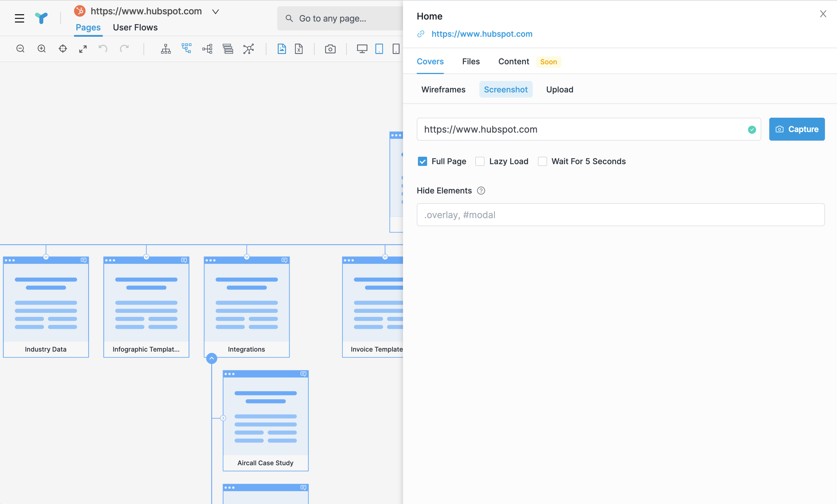Image resolution: width=837 pixels, height=504 pixels.
Task: Open the Covers tab
Action: [x=430, y=61]
